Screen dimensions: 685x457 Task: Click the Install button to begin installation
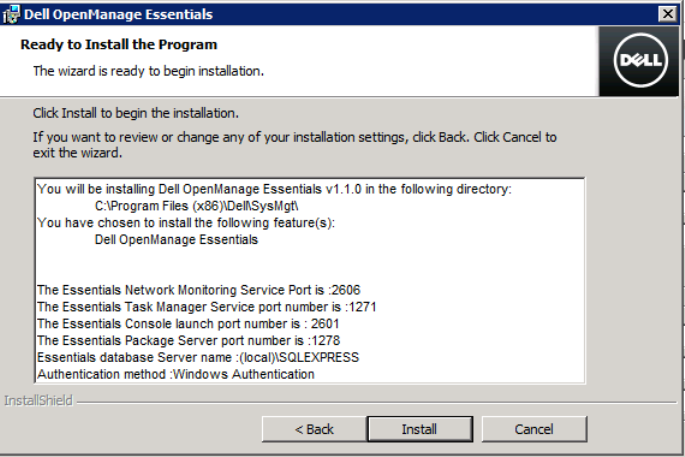point(420,429)
